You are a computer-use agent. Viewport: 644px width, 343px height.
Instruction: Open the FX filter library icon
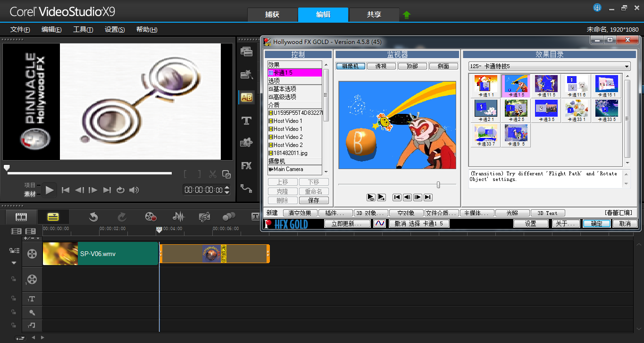[246, 166]
